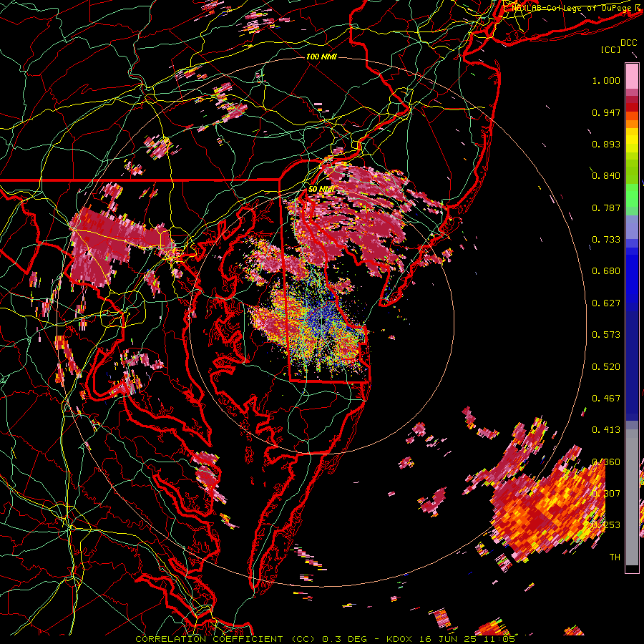The width and height of the screenshot is (644, 644).
Task: Select the 0.680 scale value
Action: coord(606,271)
